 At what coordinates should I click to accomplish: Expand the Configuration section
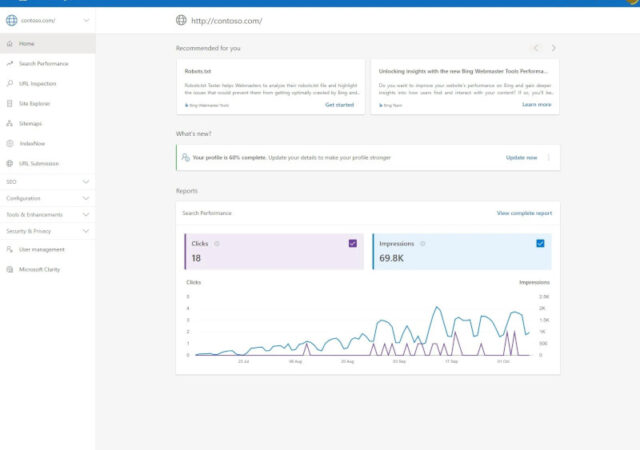click(48, 198)
